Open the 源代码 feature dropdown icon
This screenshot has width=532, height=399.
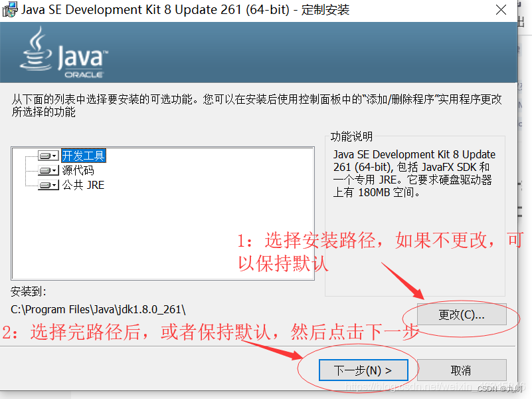click(48, 170)
